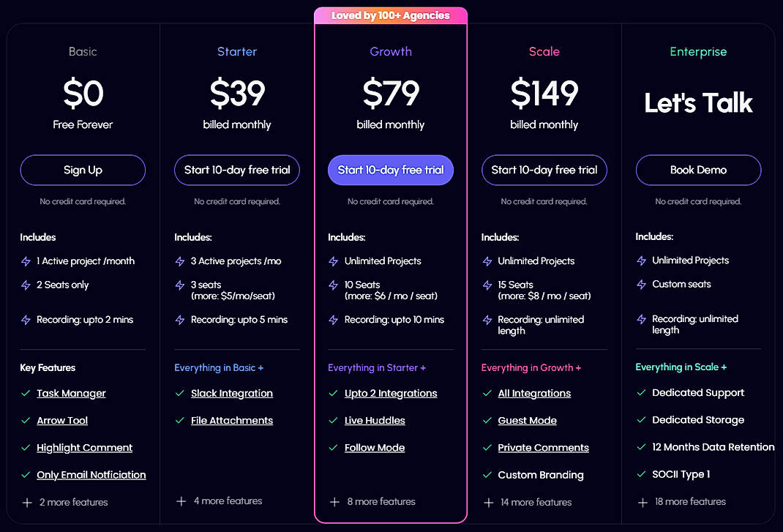Click the highlighted gradient trial button under Growth
Screen dimensions: 783x532
[390, 170]
